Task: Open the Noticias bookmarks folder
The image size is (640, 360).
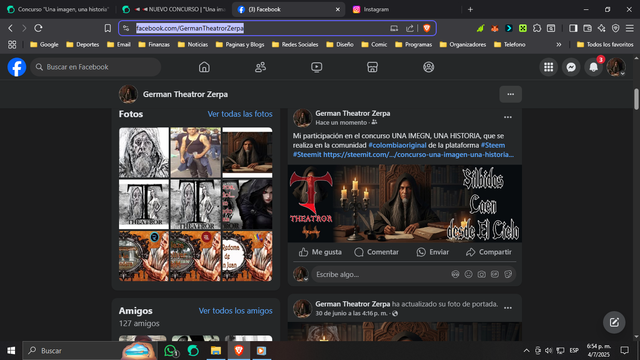Action: pos(193,44)
